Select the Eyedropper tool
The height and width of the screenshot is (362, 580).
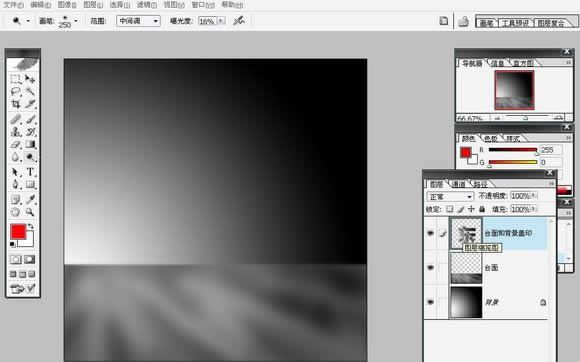(x=30, y=200)
